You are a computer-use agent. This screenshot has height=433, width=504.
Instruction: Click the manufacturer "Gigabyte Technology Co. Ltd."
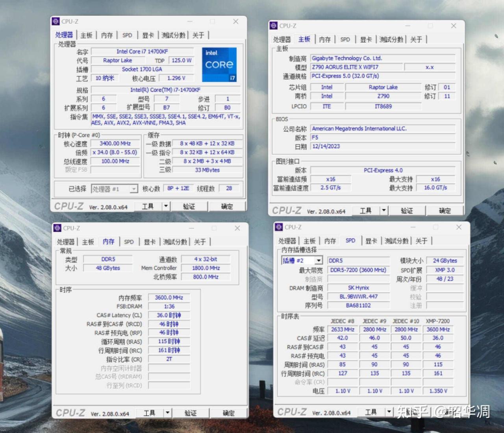click(383, 58)
